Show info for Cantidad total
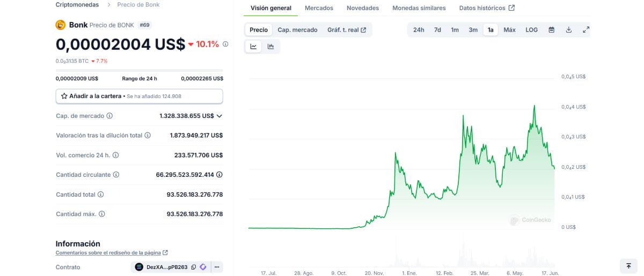The width and height of the screenshot is (644, 276). click(100, 195)
